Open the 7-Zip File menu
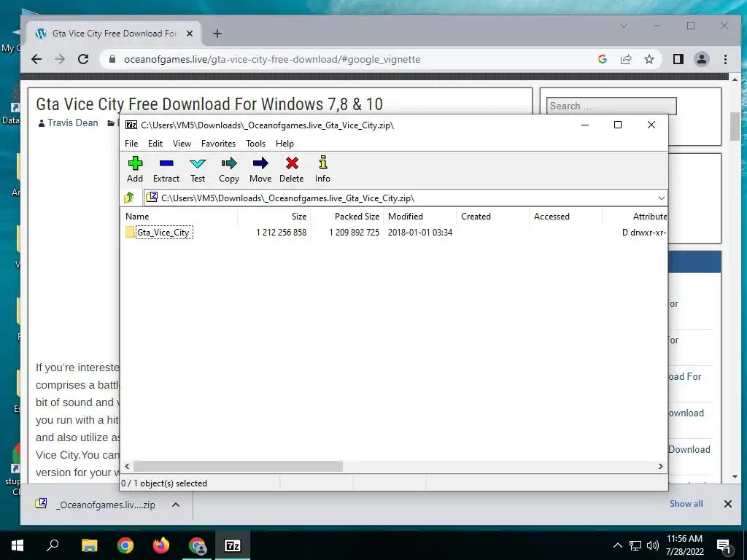Image resolution: width=747 pixels, height=560 pixels. 131,144
